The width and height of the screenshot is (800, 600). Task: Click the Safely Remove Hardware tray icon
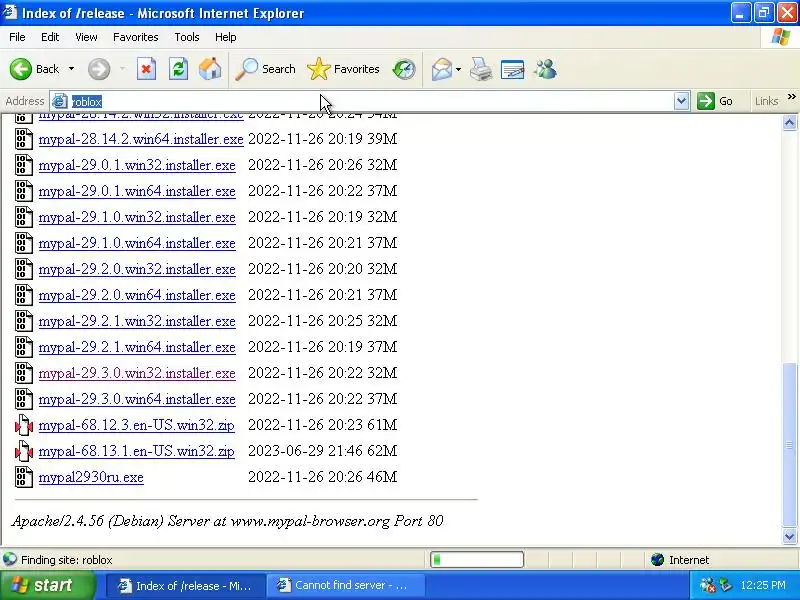coord(726,585)
